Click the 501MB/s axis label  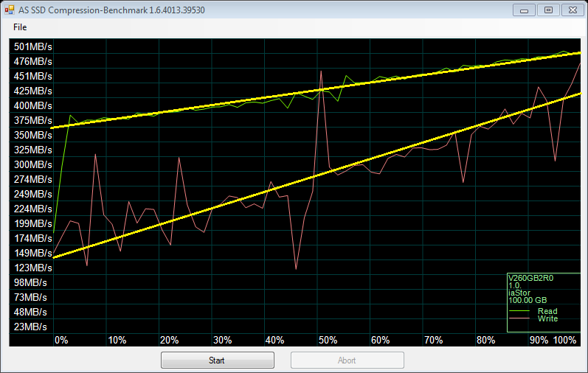(x=33, y=47)
